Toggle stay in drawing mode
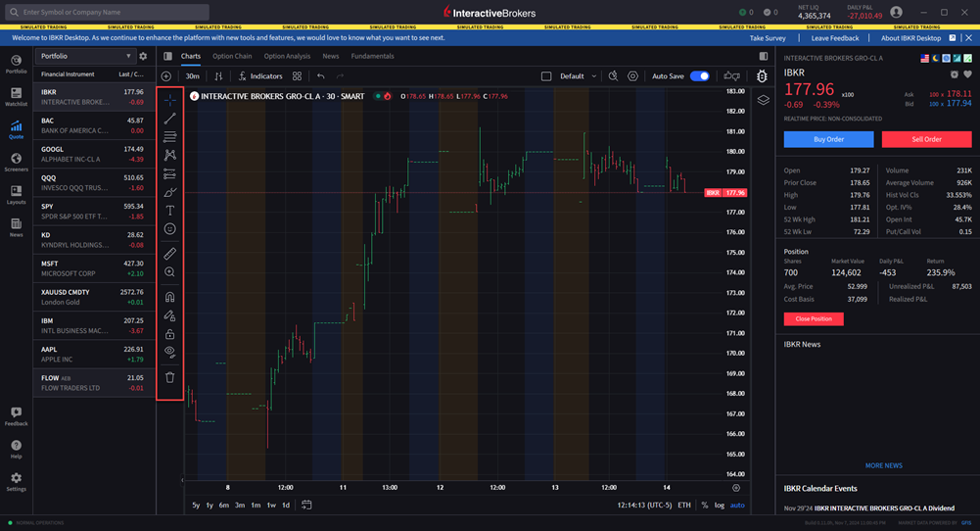The image size is (980, 531). [x=169, y=315]
